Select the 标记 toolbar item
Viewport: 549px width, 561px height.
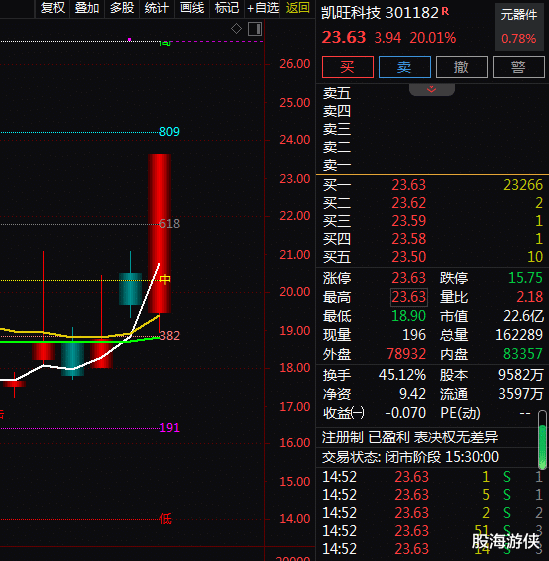tap(227, 8)
